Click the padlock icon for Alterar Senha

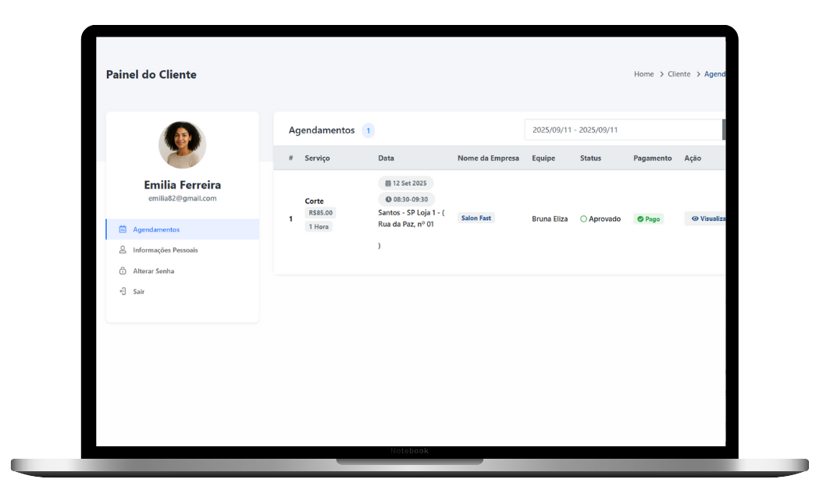click(123, 272)
